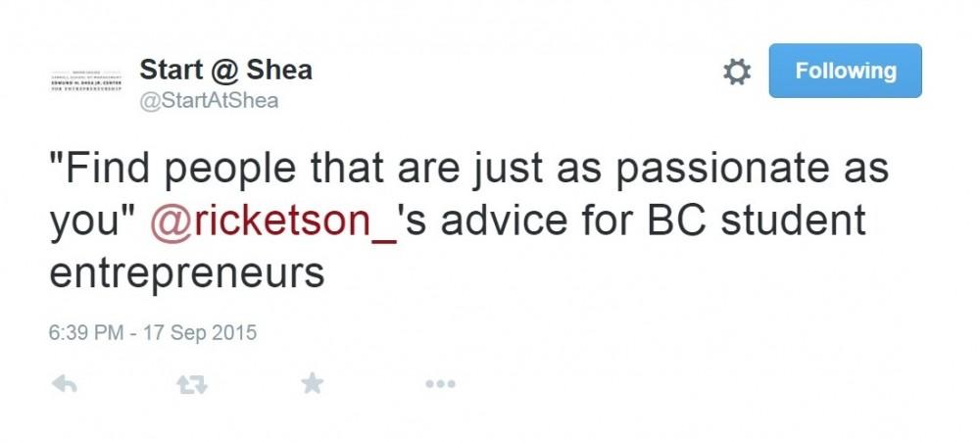Open the @ricketson_ mention link
Screen dimensions: 980x443
(273, 221)
